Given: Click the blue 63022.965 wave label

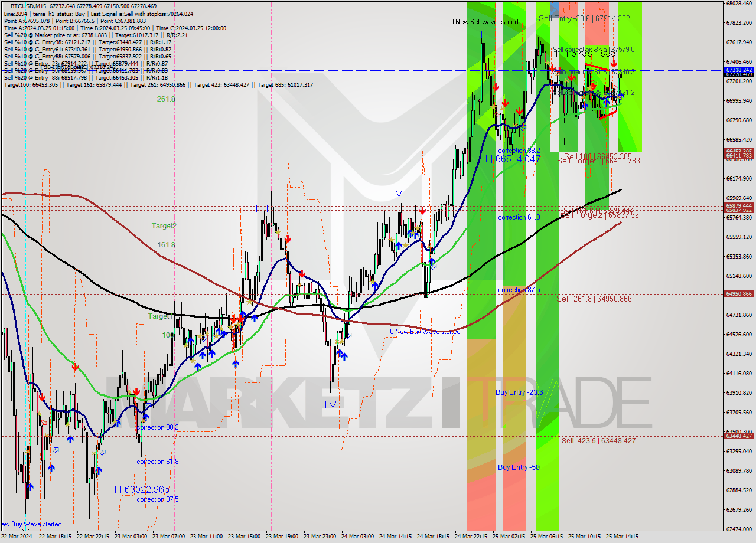Looking at the screenshot, I should 139,489.
